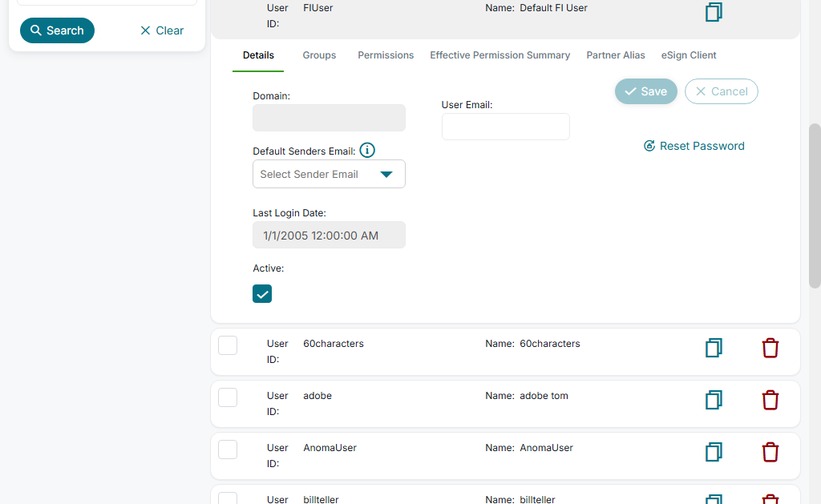Tick the checkbox for adobe user
This screenshot has width=821, height=504.
tap(228, 397)
